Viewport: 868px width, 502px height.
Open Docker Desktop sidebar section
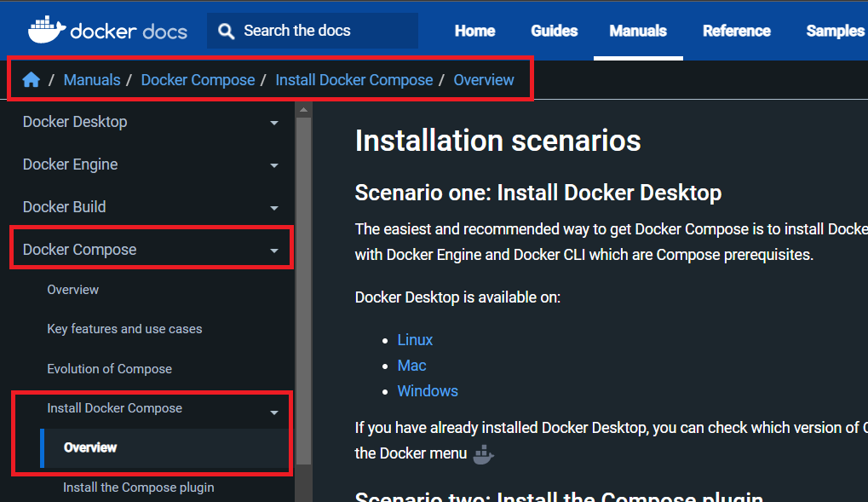click(75, 122)
